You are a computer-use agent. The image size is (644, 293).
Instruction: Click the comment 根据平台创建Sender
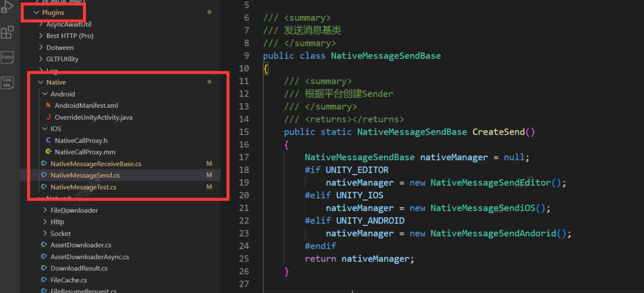[x=349, y=93]
